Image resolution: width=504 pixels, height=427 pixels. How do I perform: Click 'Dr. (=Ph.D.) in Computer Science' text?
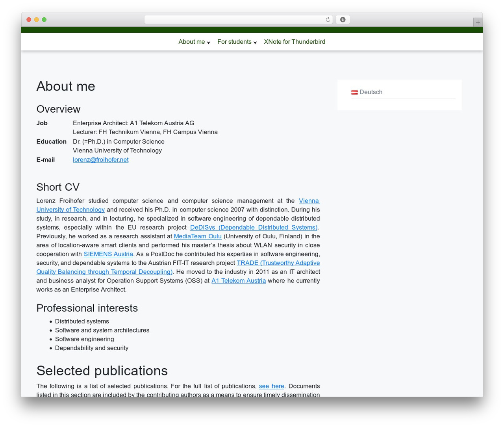pos(119,141)
